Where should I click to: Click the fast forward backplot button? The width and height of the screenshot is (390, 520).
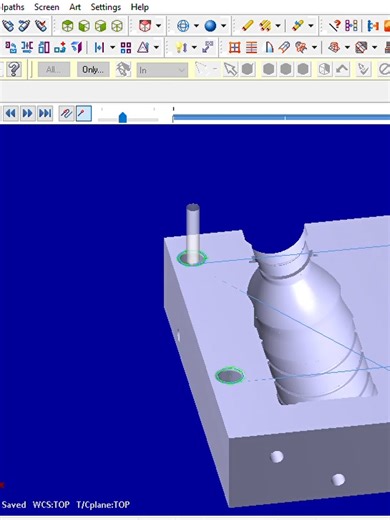(27, 114)
